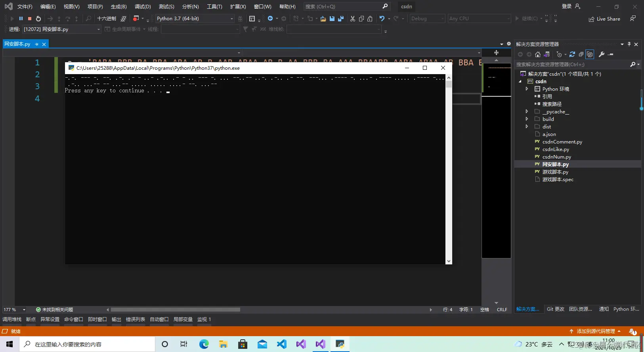
Task: Open the 调用堆栈 call stack tab
Action: (12, 319)
